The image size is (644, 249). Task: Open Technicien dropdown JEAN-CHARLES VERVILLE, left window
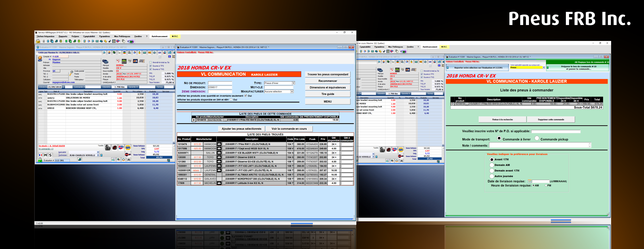pyautogui.click(x=98, y=155)
